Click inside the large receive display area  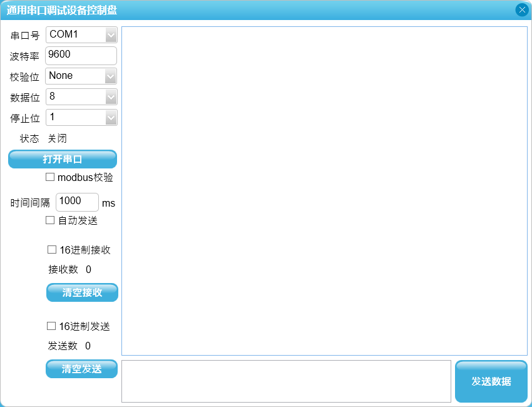tap(324, 191)
